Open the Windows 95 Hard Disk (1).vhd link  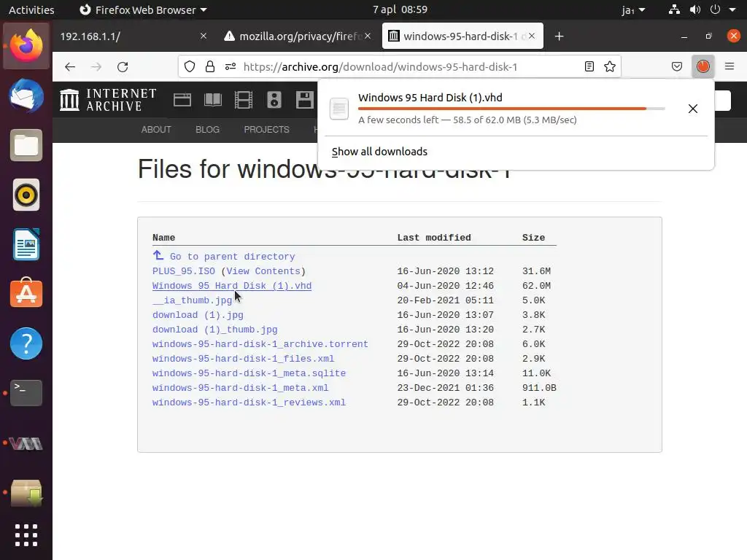point(232,286)
